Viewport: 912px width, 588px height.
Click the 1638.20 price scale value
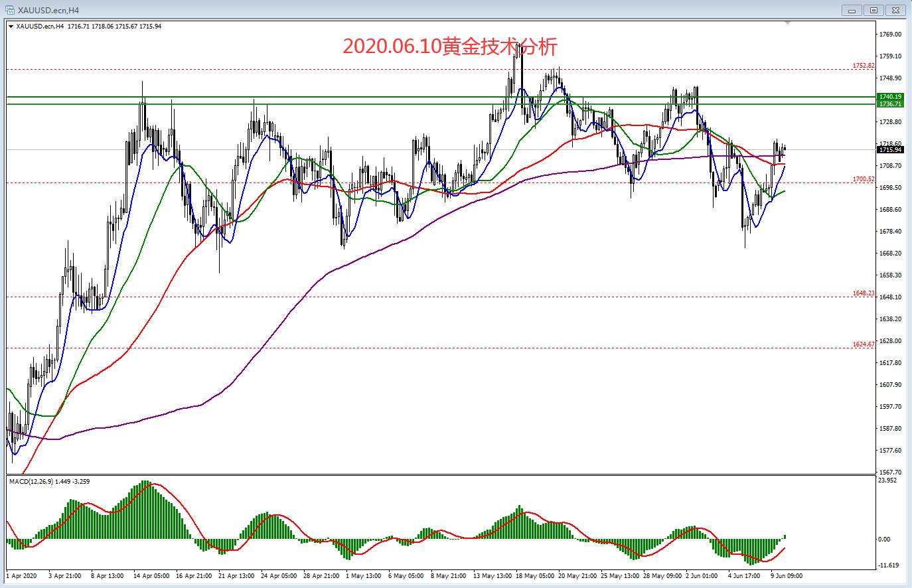point(890,319)
